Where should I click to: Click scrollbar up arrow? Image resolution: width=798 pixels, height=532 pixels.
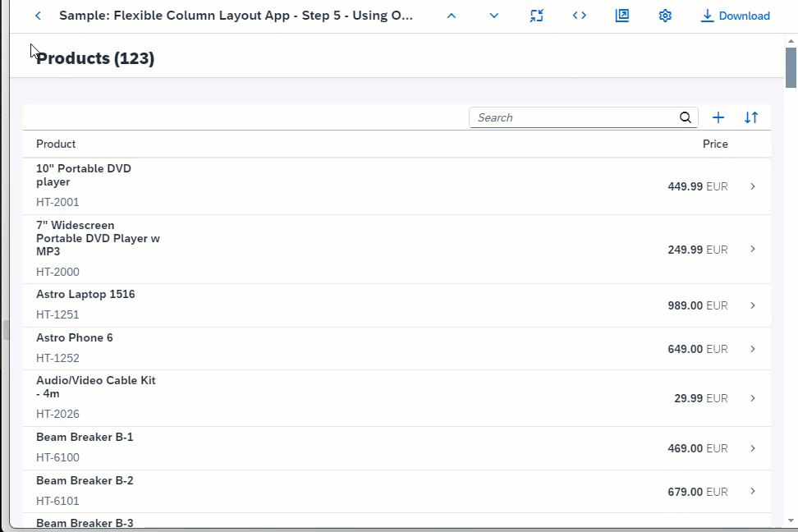[791, 41]
